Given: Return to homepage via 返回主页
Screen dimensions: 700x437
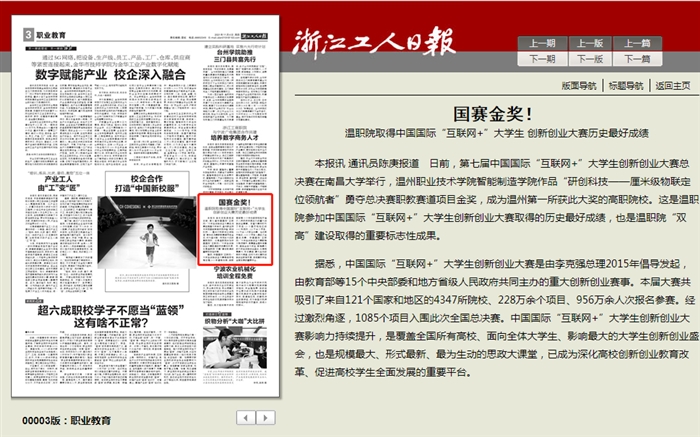Looking at the screenshot, I should [673, 86].
